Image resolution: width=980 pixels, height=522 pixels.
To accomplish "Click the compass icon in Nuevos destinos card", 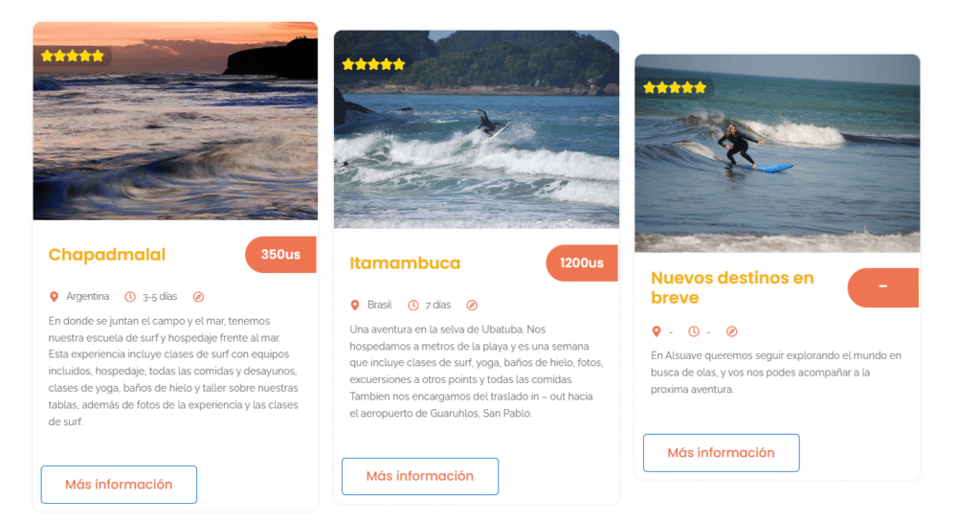I will [732, 331].
